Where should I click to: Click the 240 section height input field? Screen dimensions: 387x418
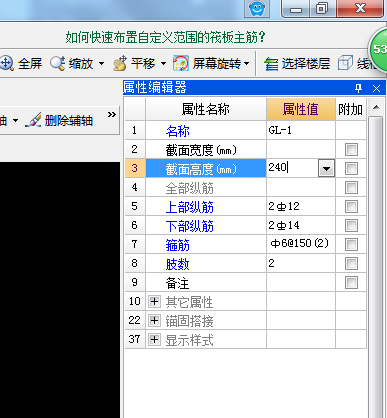coord(293,168)
